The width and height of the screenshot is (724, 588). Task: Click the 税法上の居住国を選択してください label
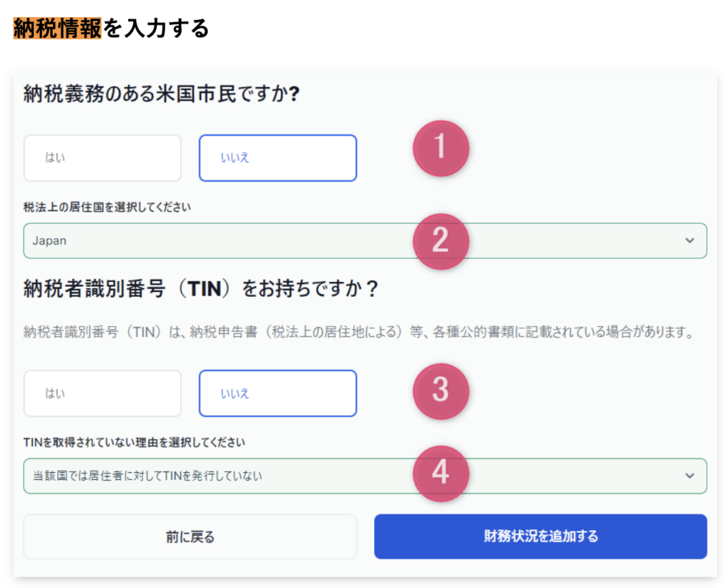[x=107, y=207]
